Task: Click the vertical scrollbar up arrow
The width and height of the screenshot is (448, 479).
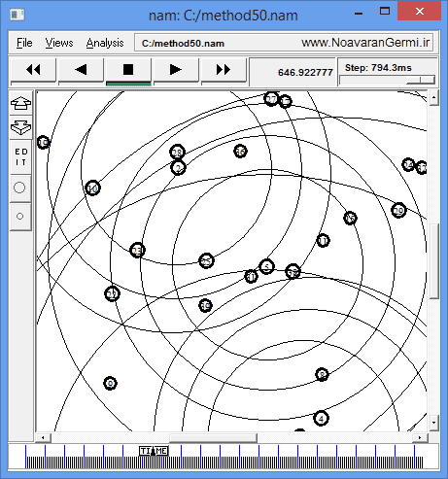Action: coord(434,97)
